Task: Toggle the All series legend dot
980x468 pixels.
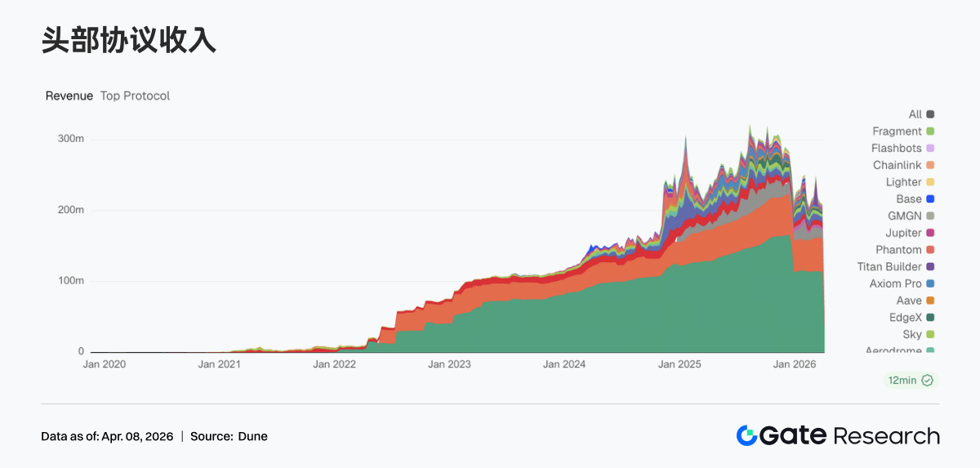Action: point(930,114)
